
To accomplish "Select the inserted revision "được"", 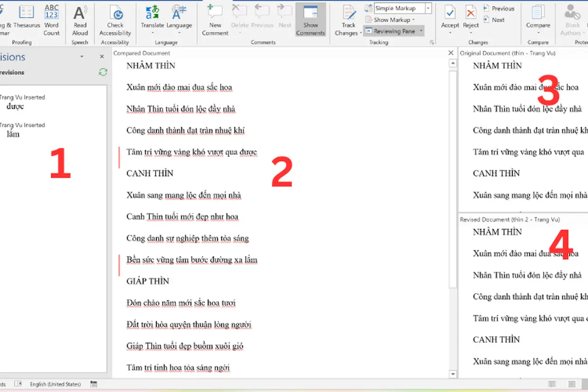I will (x=15, y=106).
